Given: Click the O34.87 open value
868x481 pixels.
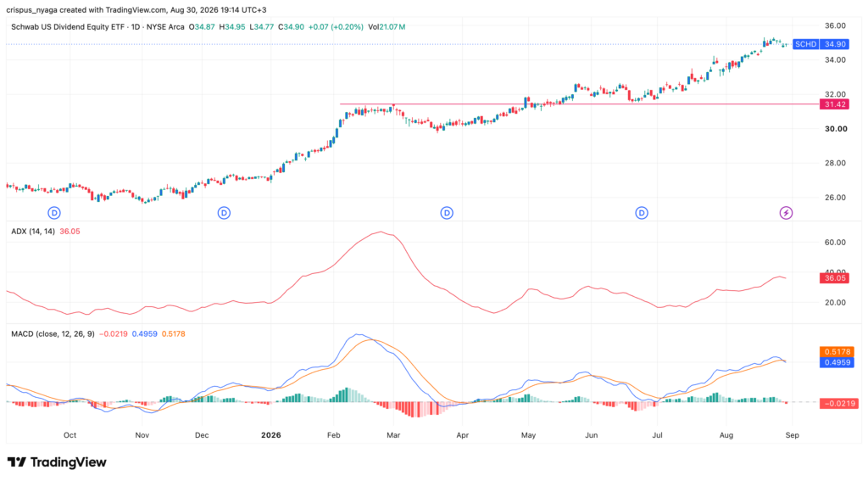Looking at the screenshot, I should click(x=202, y=26).
